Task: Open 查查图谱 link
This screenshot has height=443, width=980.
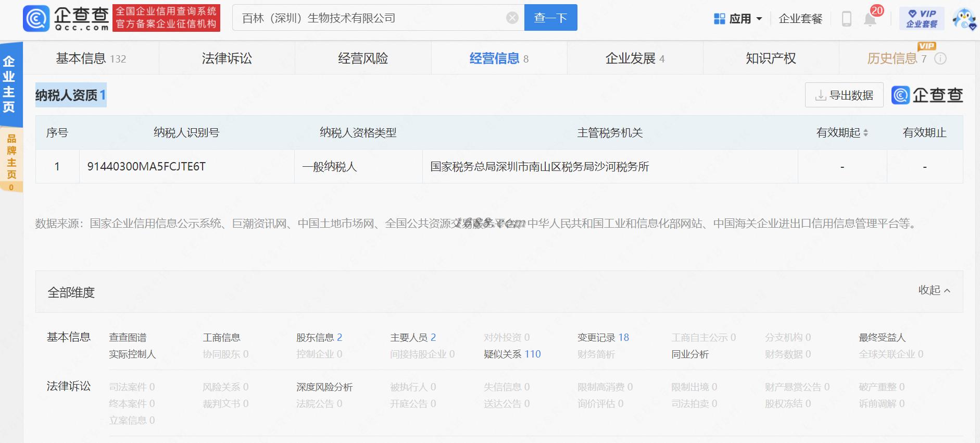Action: 128,338
